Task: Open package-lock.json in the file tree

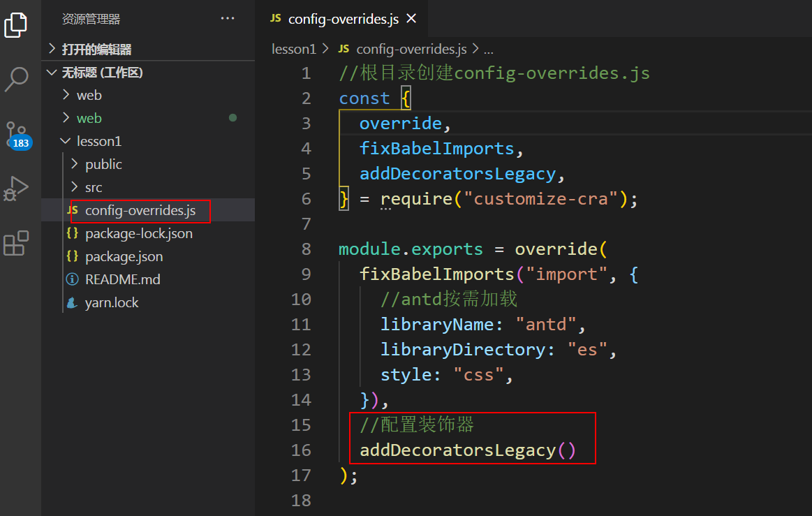Action: point(138,233)
